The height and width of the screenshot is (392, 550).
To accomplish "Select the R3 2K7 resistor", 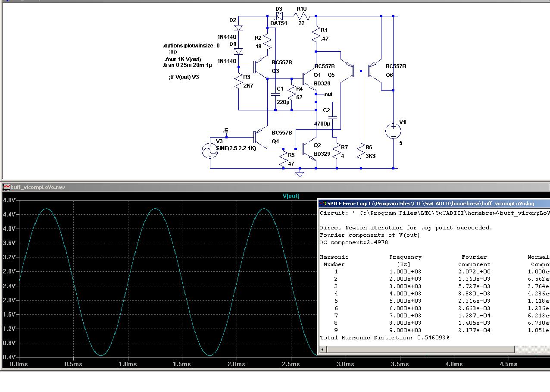I will (238, 81).
